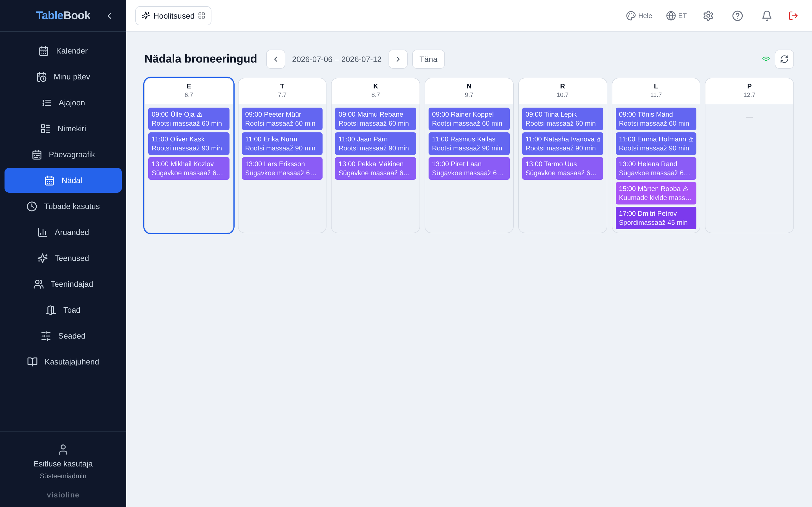Toggle the Hele theme switcher
Image resolution: width=812 pixels, height=507 pixels.
639,16
